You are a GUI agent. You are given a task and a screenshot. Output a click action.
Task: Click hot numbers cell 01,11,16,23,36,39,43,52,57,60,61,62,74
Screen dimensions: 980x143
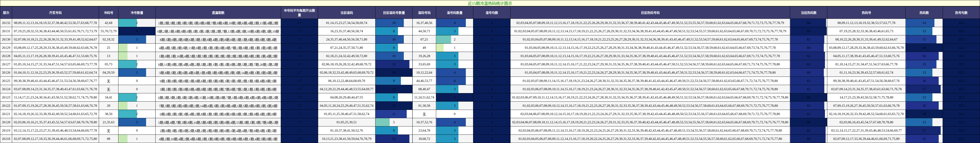pos(866,73)
